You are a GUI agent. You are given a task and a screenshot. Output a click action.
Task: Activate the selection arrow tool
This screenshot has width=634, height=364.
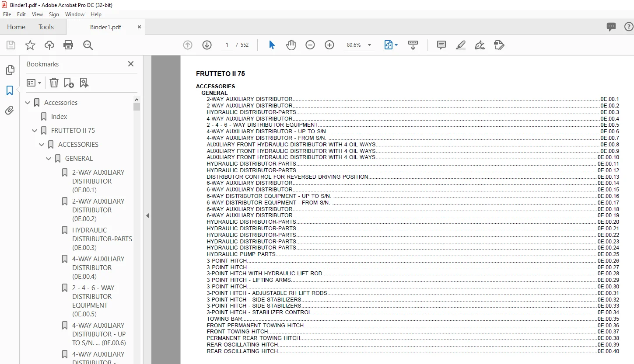coord(272,45)
